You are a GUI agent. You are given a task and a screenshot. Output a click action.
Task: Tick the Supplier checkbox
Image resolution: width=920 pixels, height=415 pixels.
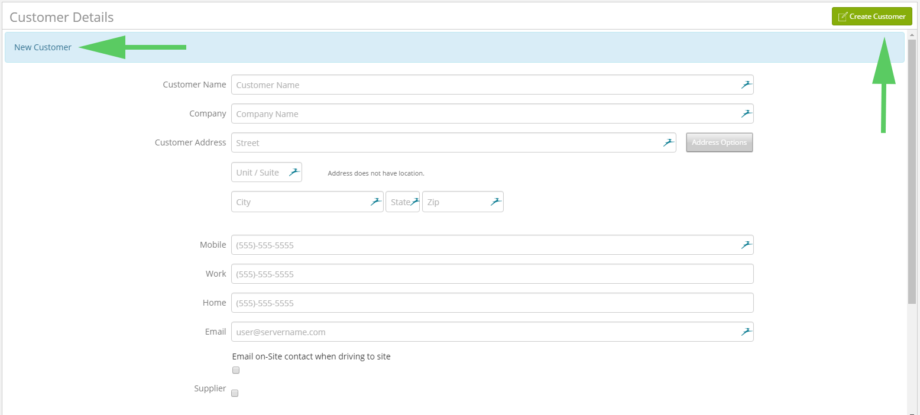pyautogui.click(x=235, y=393)
